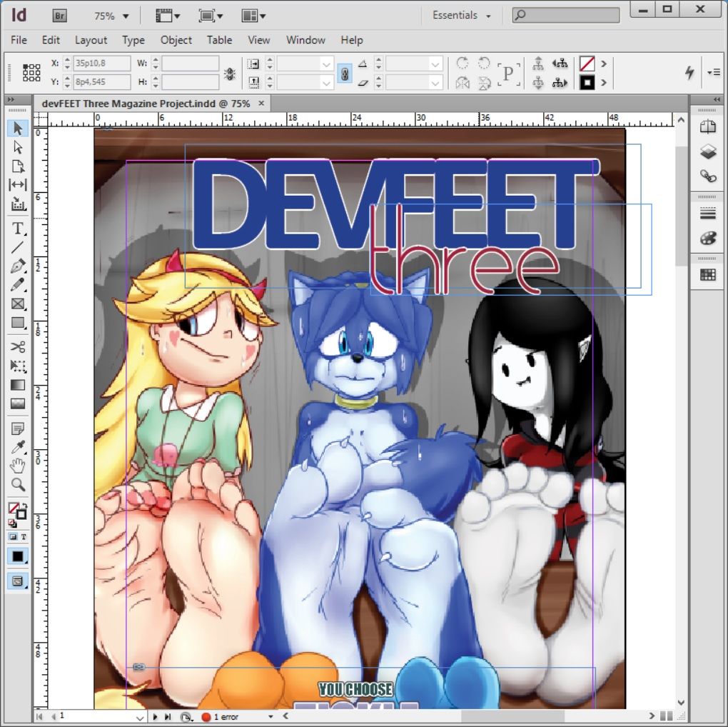The height and width of the screenshot is (727, 728).
Task: Select the Type tool
Action: 18,229
